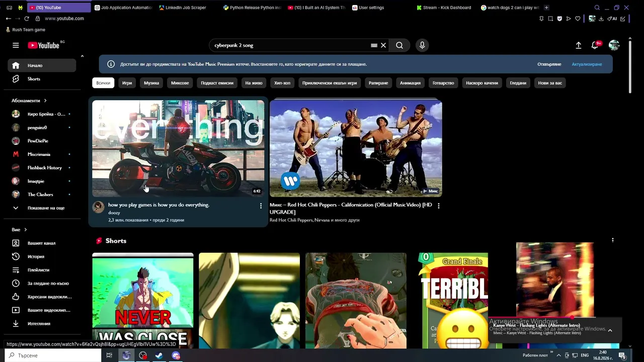The width and height of the screenshot is (644, 362).
Task: Click the YouTube logo
Action: pyautogui.click(x=44, y=45)
